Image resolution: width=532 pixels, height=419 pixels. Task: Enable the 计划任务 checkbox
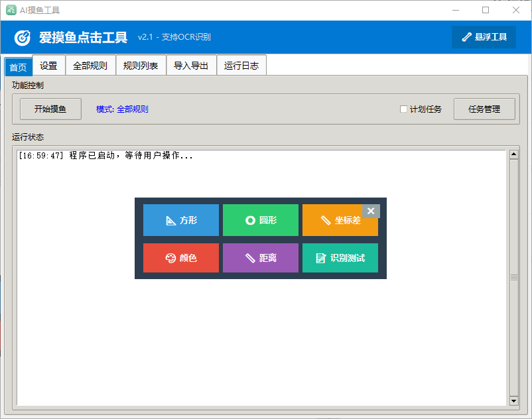tap(403, 109)
